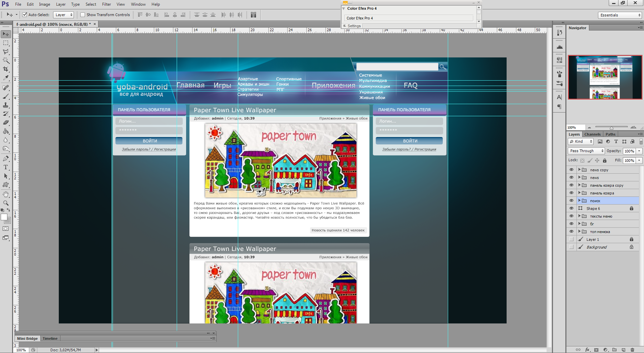Hide the 'news copy' layer group

[x=571, y=170]
